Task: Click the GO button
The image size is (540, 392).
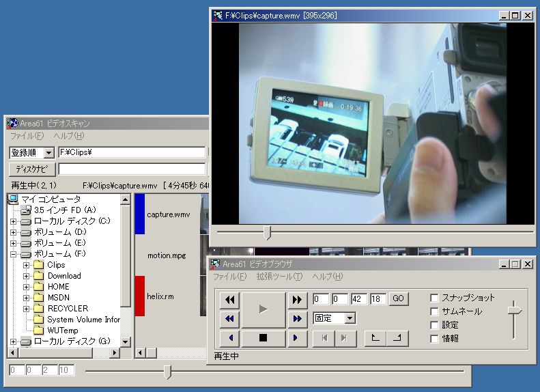Action: pyautogui.click(x=399, y=299)
